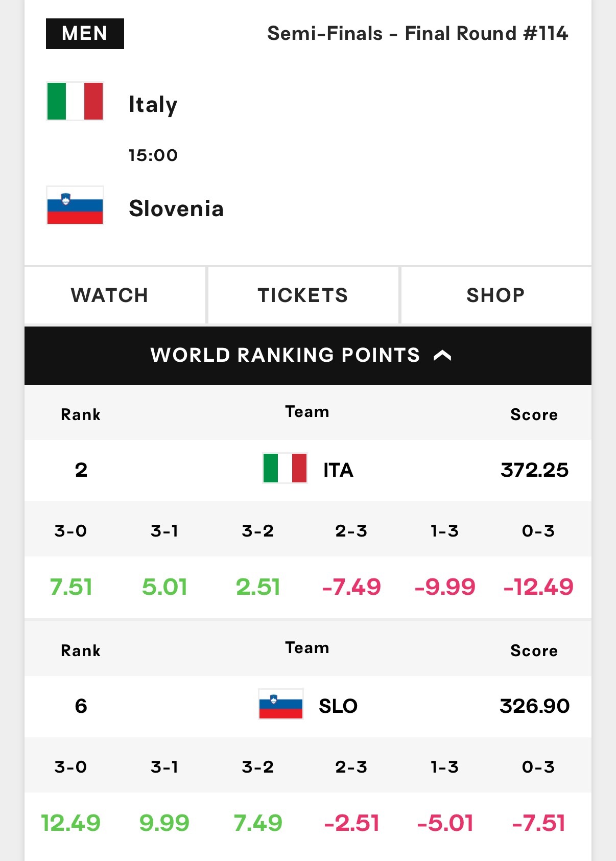Open the TICKETS tab

[303, 295]
